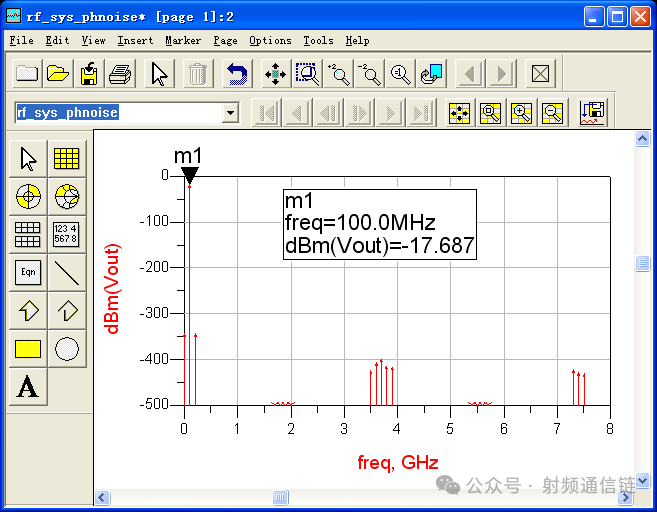Select the line drawing tool
The height and width of the screenshot is (512, 657).
click(67, 272)
